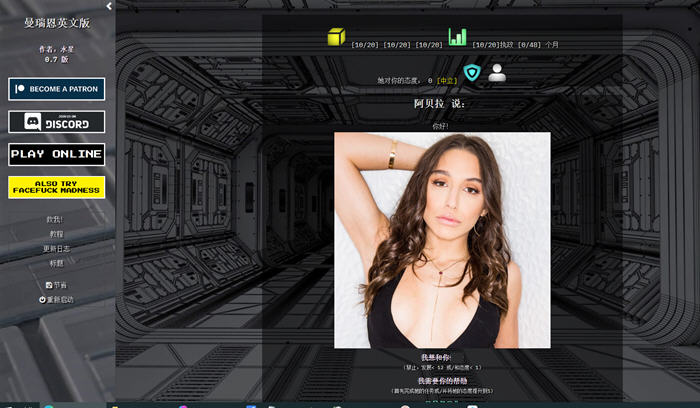Image resolution: width=700 pixels, height=408 pixels.
Task: Open the 标题 sidebar menu item
Action: tap(56, 263)
